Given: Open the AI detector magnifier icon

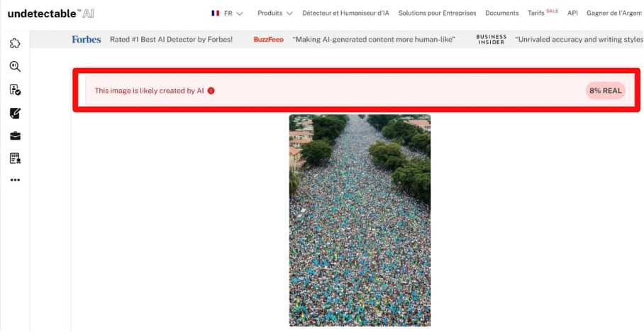Looking at the screenshot, I should coord(15,67).
